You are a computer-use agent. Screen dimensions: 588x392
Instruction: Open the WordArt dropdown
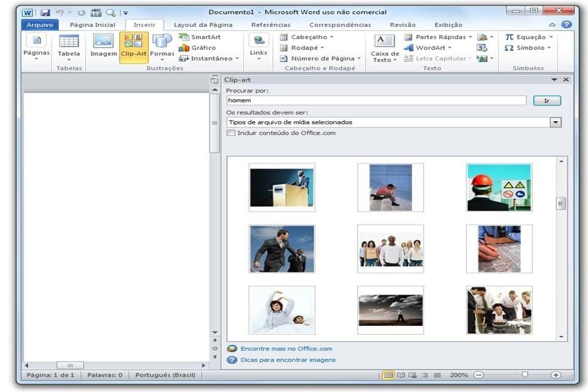[x=428, y=48]
